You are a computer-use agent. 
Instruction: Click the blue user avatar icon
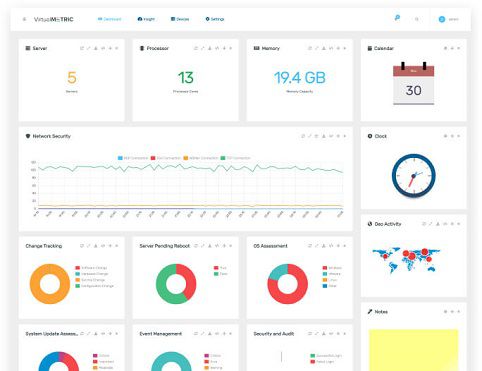pyautogui.click(x=442, y=19)
